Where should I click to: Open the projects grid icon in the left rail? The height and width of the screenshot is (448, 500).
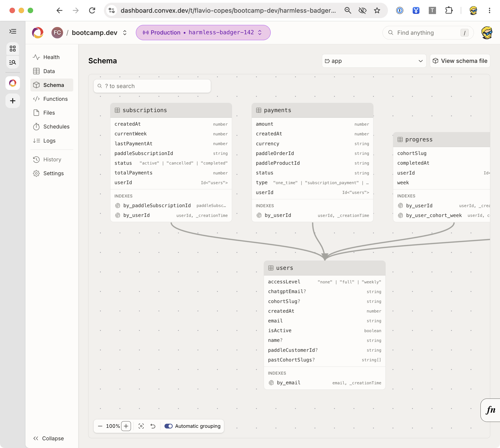click(x=13, y=49)
